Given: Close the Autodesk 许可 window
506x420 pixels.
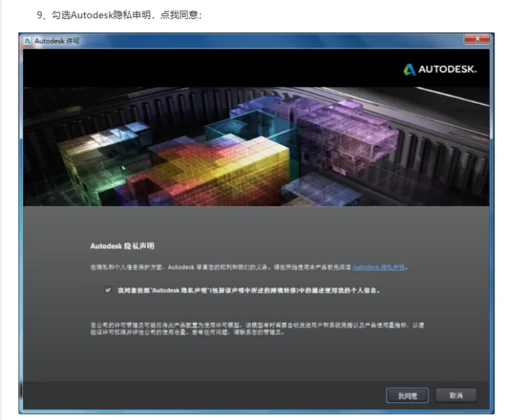Looking at the screenshot, I should point(477,39).
